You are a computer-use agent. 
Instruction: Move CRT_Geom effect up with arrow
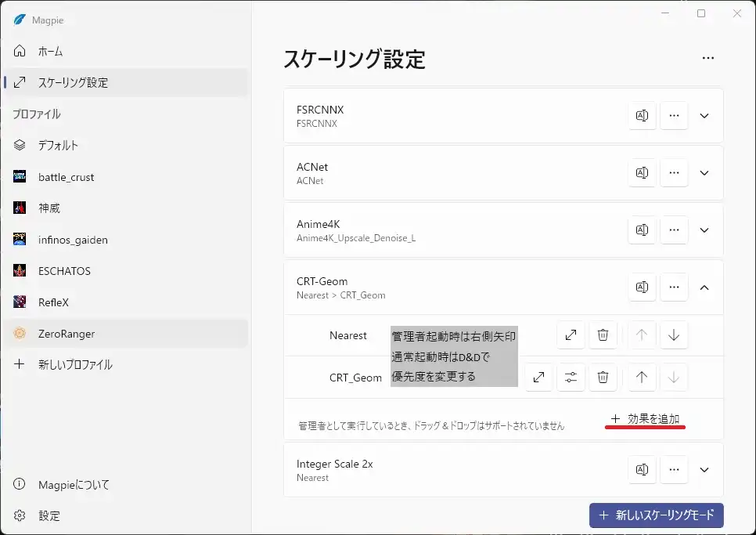(x=642, y=378)
